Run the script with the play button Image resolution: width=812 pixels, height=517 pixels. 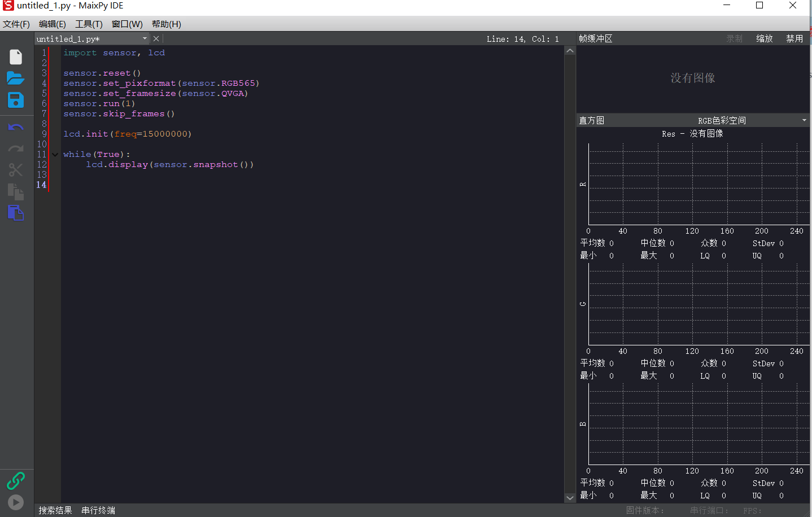[x=16, y=502]
